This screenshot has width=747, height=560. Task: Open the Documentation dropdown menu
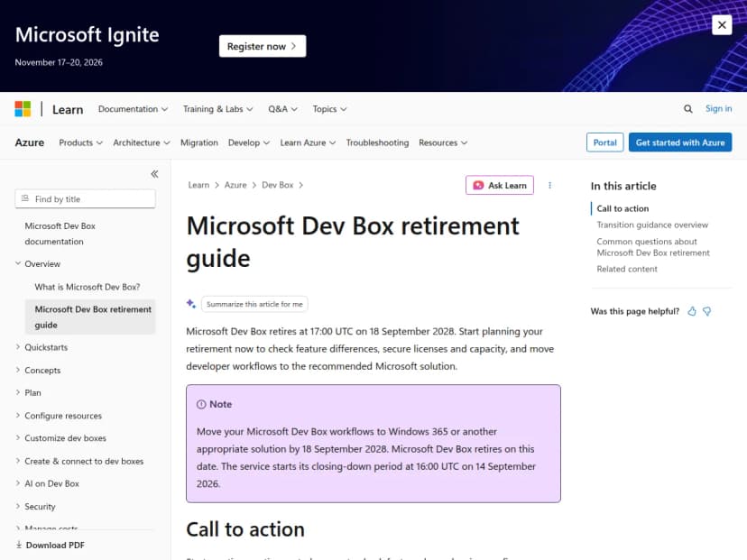tap(133, 109)
